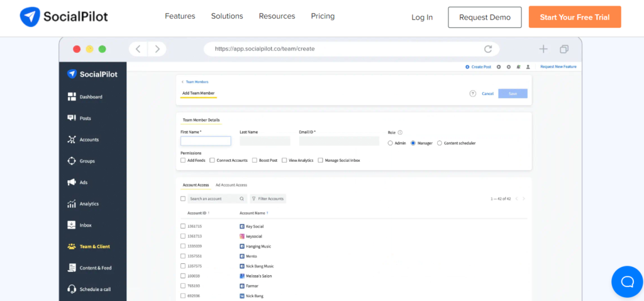This screenshot has width=644, height=301.
Task: Select the Account Access tab
Action: pos(196,185)
